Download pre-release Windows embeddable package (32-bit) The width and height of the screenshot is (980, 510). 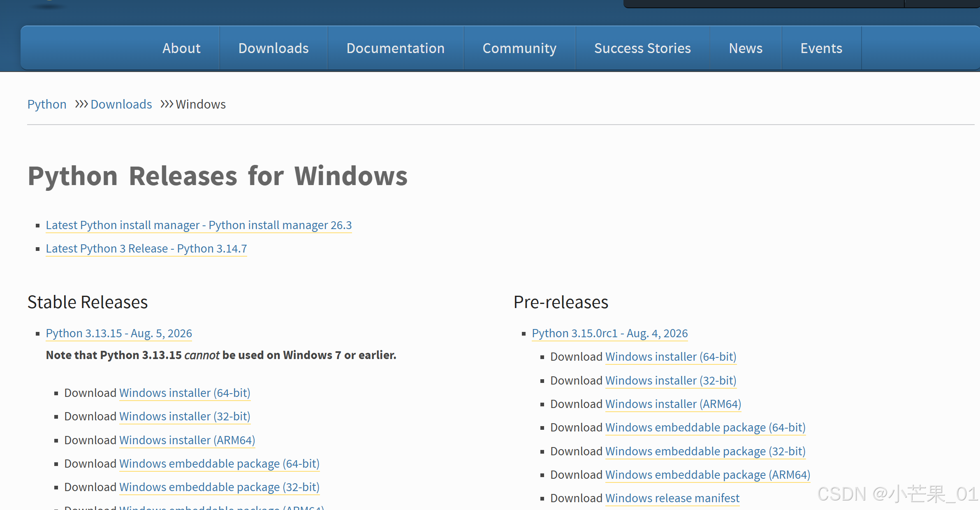coord(705,452)
